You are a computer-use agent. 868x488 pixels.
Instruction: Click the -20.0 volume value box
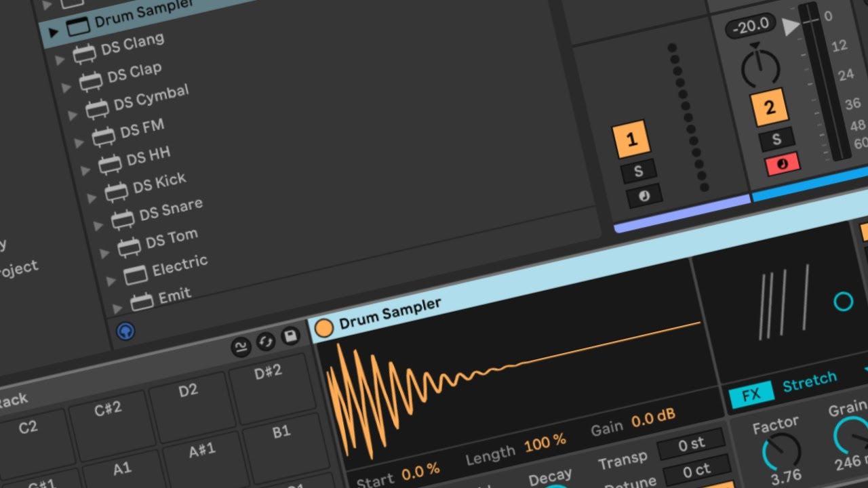[x=751, y=26]
